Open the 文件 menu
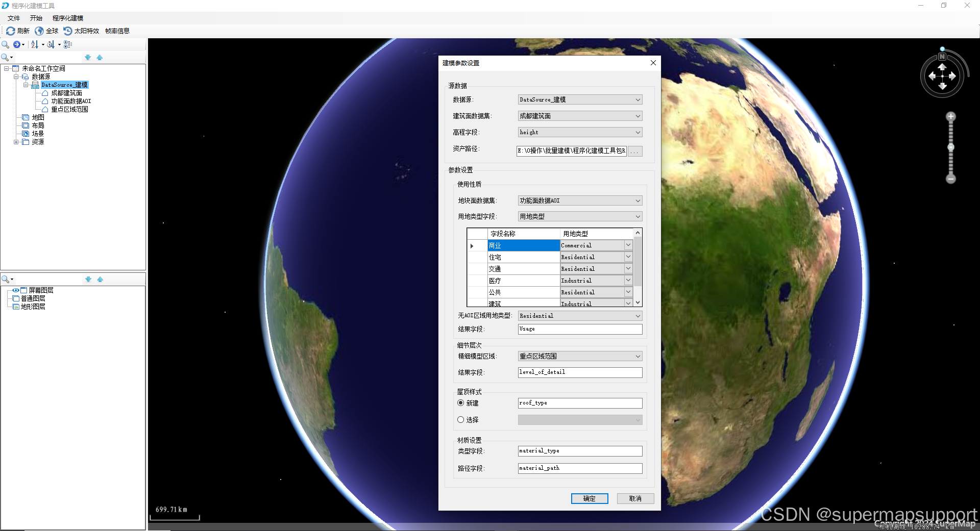This screenshot has height=531, width=980. pos(14,18)
